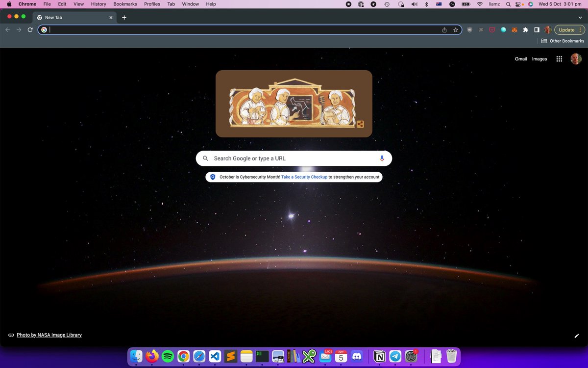Click the Google Doodle image

294,104
